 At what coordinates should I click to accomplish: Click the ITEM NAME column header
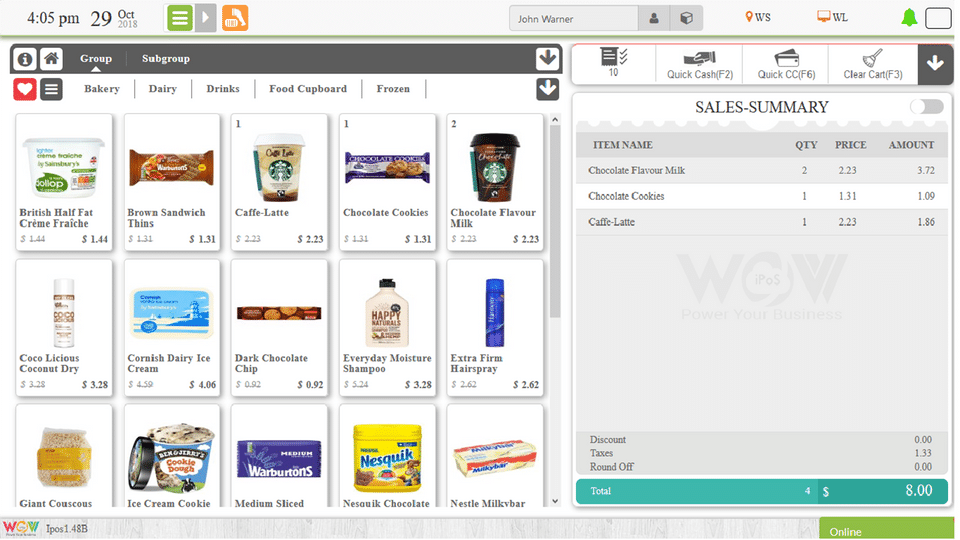[622, 145]
